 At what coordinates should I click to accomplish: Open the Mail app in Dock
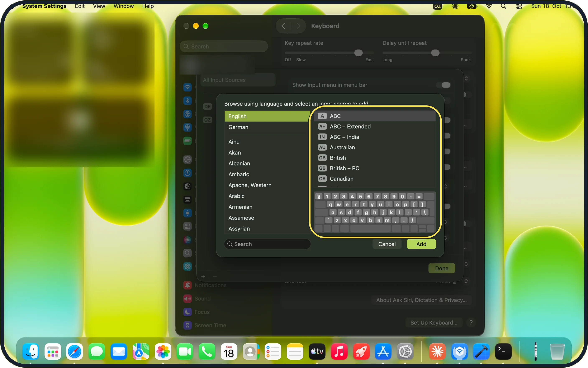(119, 352)
